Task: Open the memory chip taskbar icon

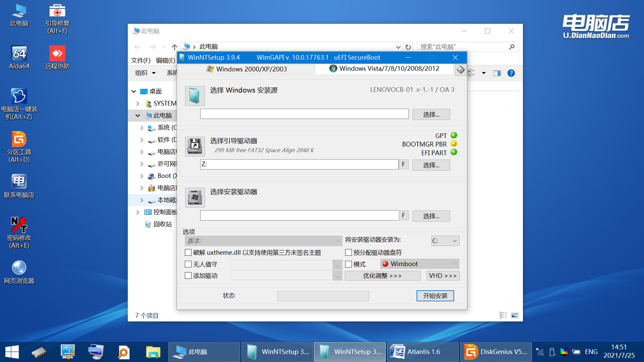Action: (39, 352)
